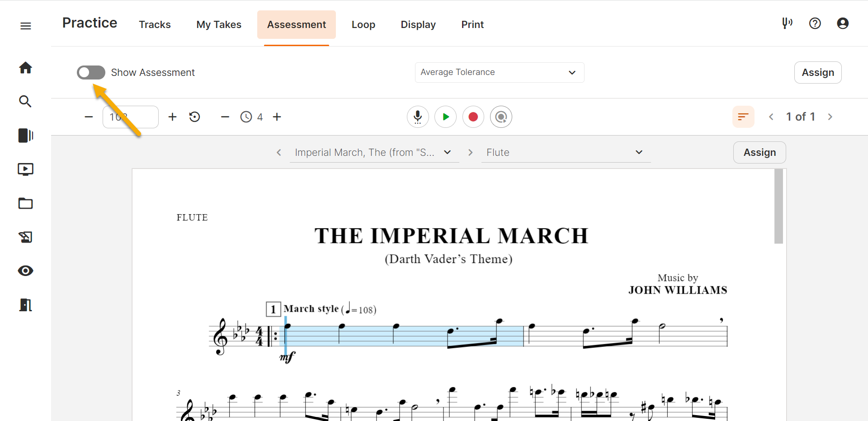Go to the previous page arrow
868x421 pixels.
click(771, 117)
